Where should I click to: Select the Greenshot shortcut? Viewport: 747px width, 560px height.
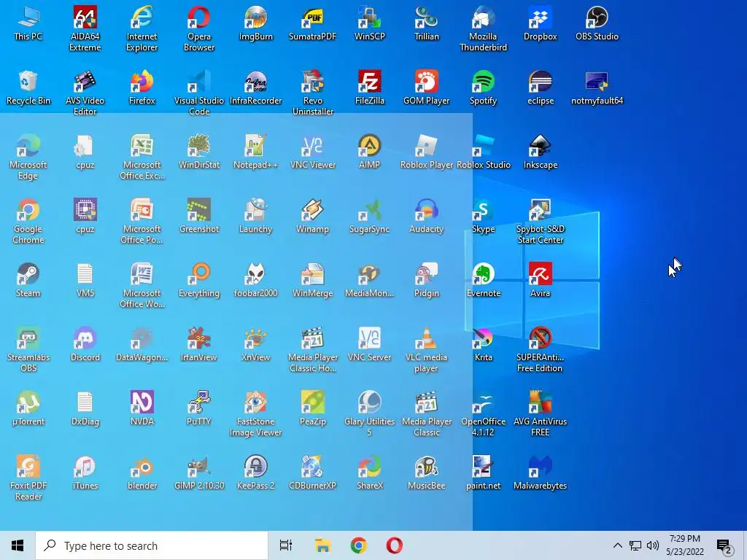point(199,217)
